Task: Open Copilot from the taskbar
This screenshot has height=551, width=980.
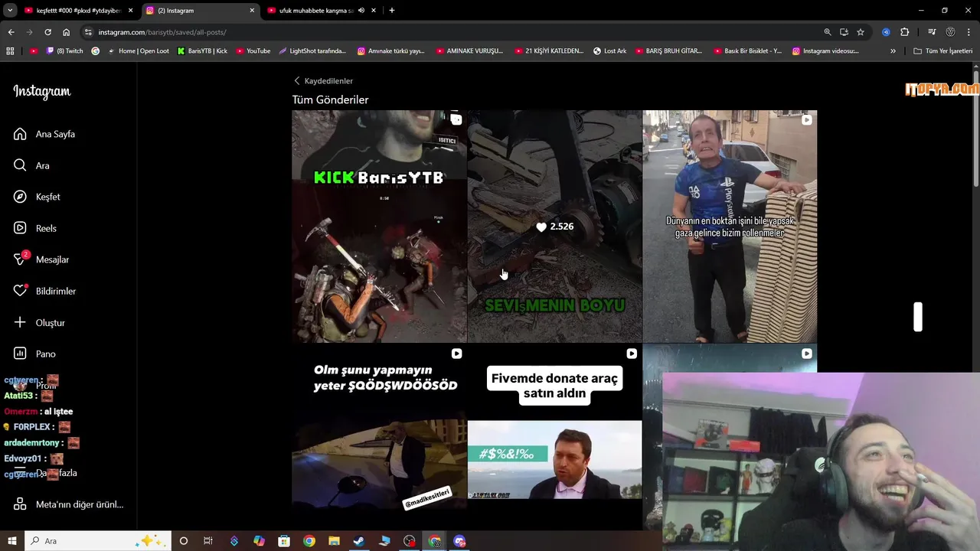Action: pos(259,541)
